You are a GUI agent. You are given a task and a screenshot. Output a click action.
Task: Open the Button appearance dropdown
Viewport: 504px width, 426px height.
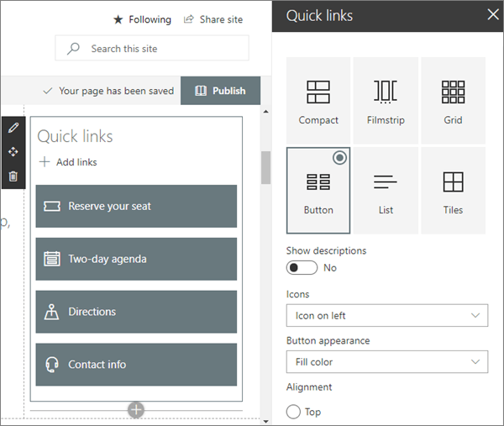click(x=387, y=361)
